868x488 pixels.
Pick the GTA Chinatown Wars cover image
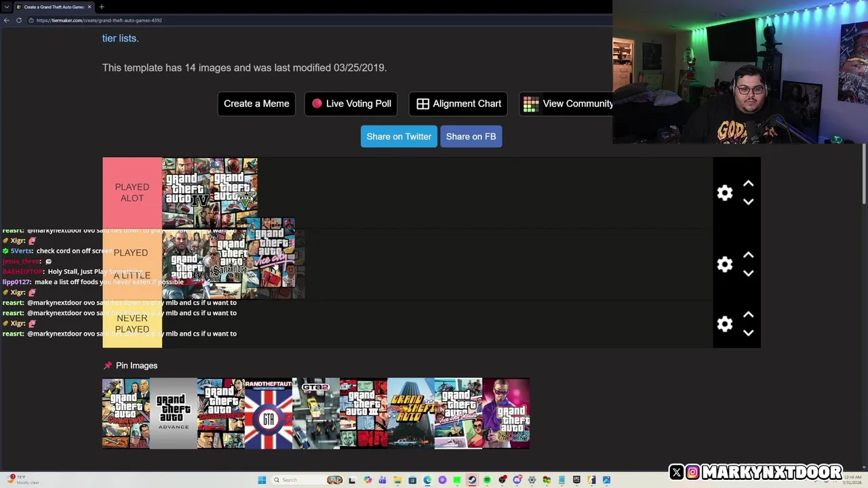pyautogui.click(x=126, y=413)
